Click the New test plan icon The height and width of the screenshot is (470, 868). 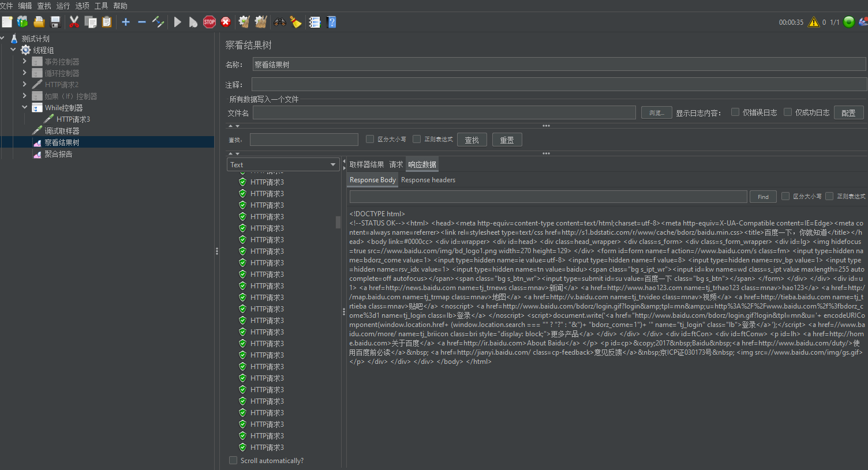pos(7,22)
